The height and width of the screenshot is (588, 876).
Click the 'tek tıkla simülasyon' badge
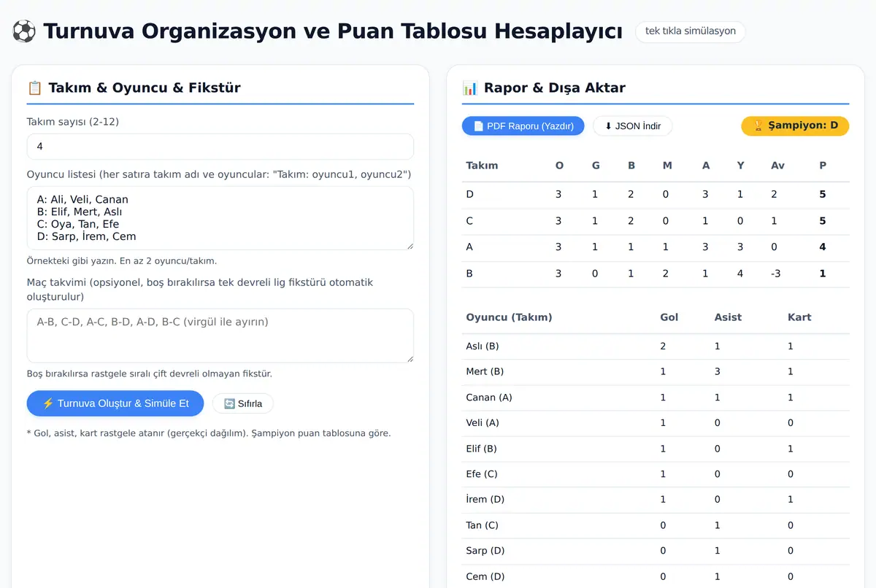pos(691,31)
